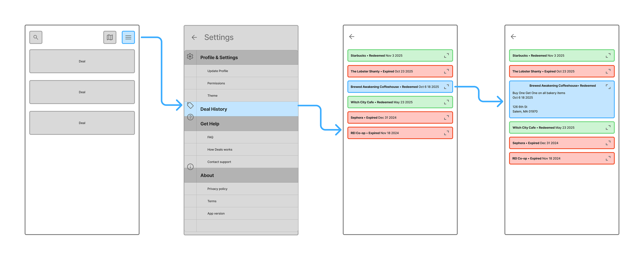Viewport: 644px width, 260px height.
Task: Expand the Starbucks deal in third screen
Action: point(446,55)
